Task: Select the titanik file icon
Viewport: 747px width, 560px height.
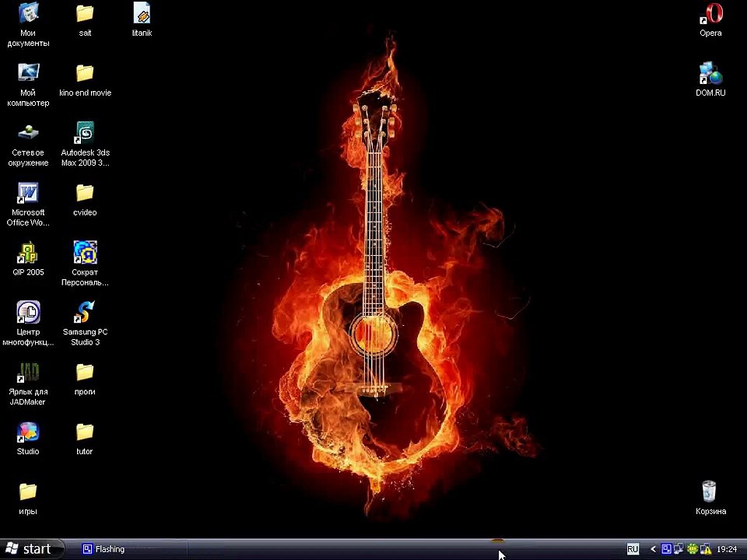Action: 142,20
